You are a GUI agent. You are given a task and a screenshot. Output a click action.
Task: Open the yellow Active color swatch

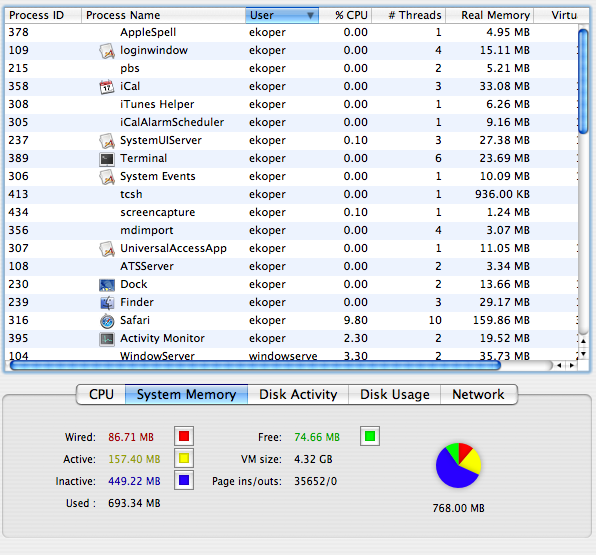click(x=184, y=458)
